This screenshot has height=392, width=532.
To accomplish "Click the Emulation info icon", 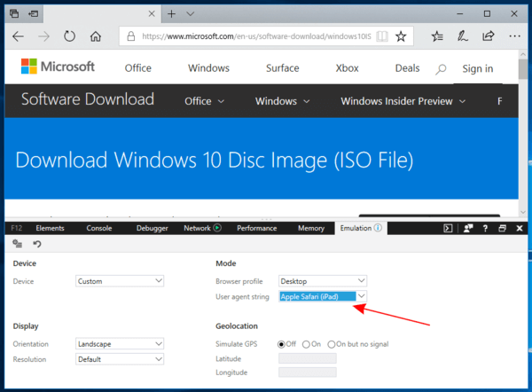I will (x=378, y=228).
